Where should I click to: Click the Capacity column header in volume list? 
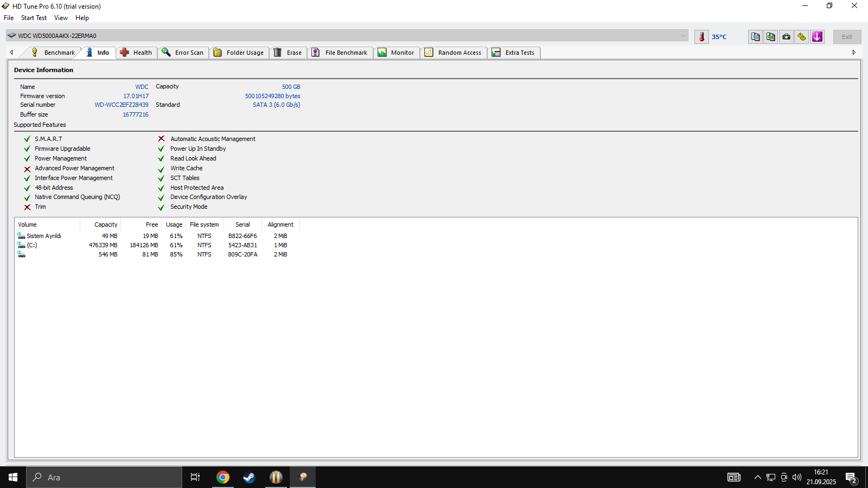[x=100, y=224]
